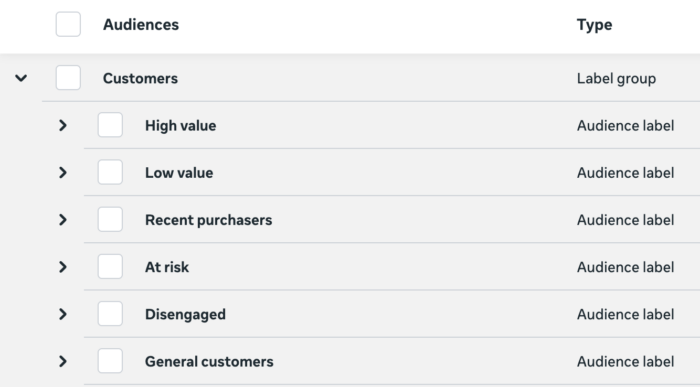
Task: Open the Recent purchasers label name
Action: tap(208, 220)
